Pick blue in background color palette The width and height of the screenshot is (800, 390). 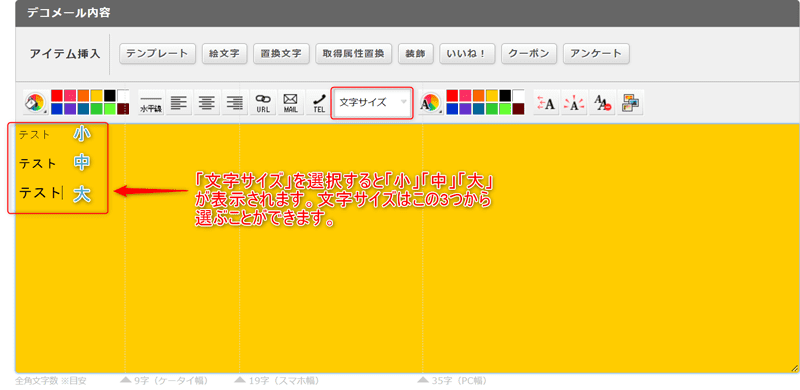[x=57, y=109]
